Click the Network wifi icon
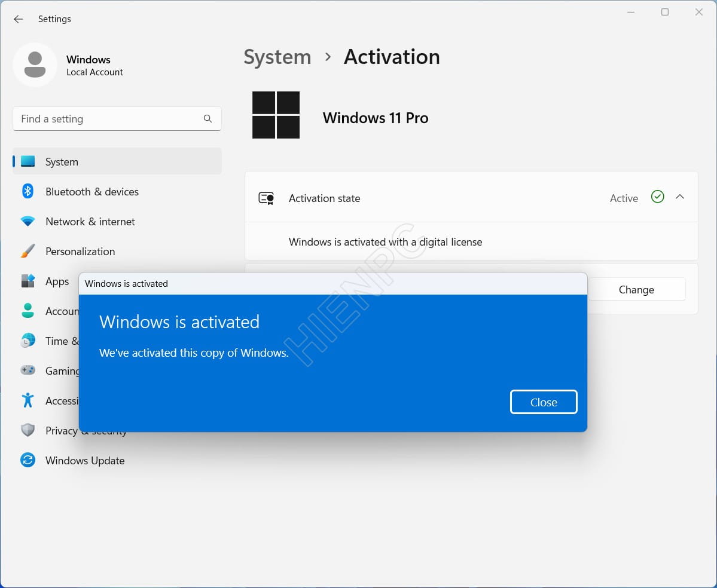Image resolution: width=717 pixels, height=588 pixels. coord(28,221)
